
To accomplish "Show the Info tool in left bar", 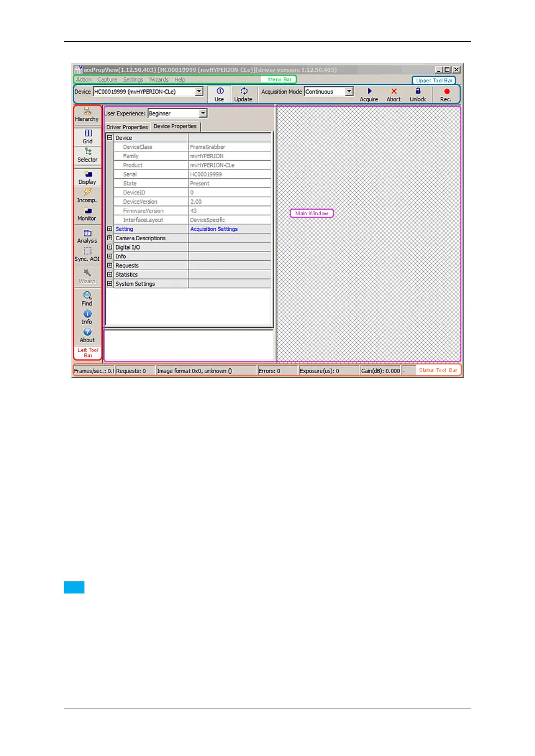I will (x=87, y=317).
